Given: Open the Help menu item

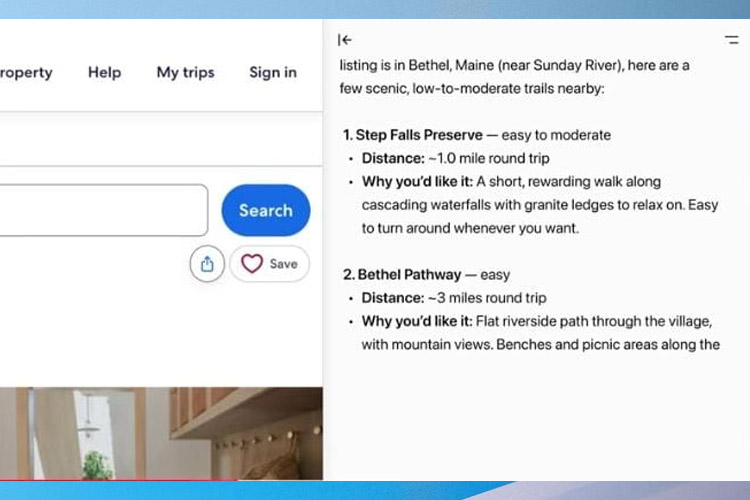Looking at the screenshot, I should pos(104,72).
